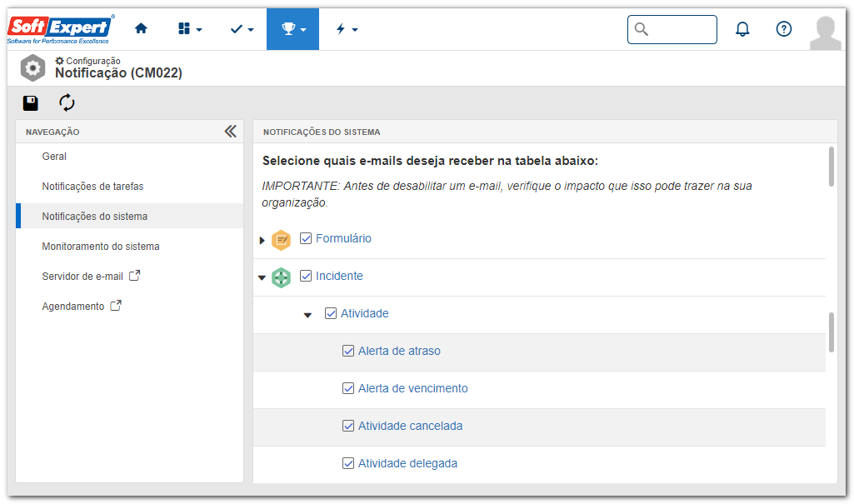Open the components grid menu

point(190,29)
